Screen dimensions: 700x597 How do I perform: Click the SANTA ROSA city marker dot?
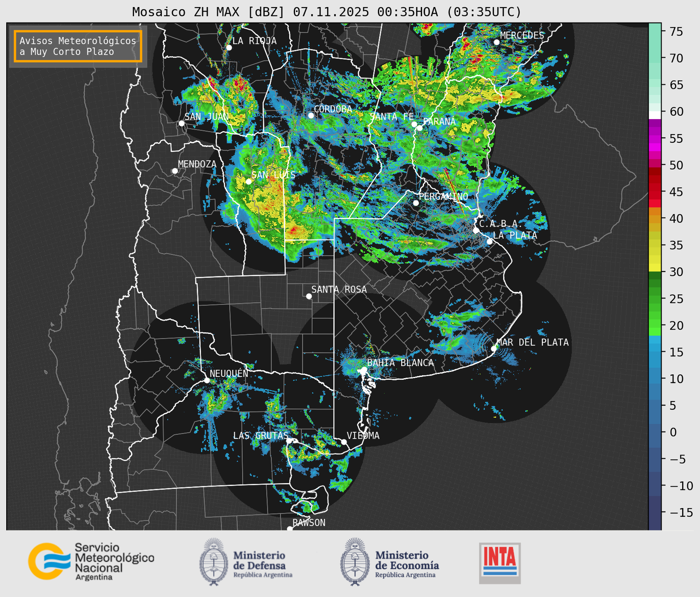pyautogui.click(x=309, y=296)
